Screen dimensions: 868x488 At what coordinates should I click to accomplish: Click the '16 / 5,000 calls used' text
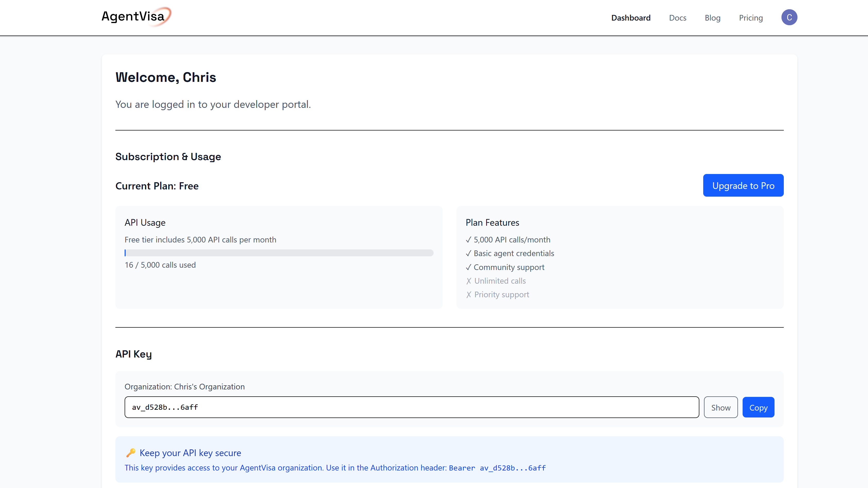click(x=160, y=265)
